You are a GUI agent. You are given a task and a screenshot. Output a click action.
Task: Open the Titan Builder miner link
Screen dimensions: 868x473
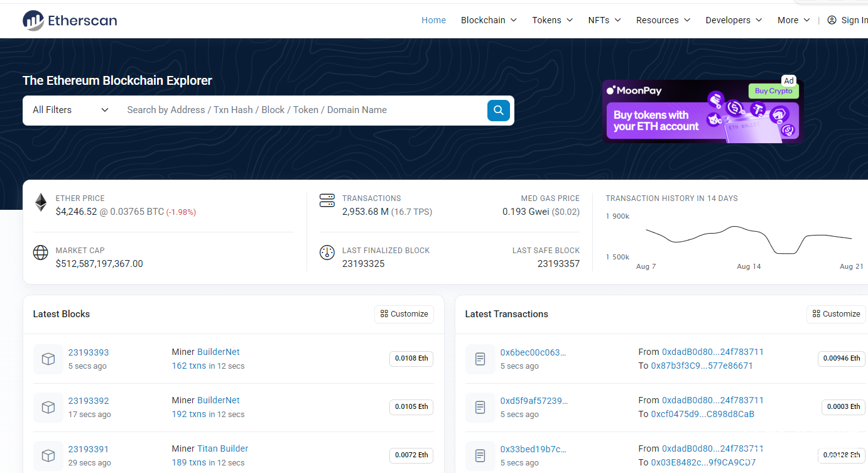tap(222, 449)
